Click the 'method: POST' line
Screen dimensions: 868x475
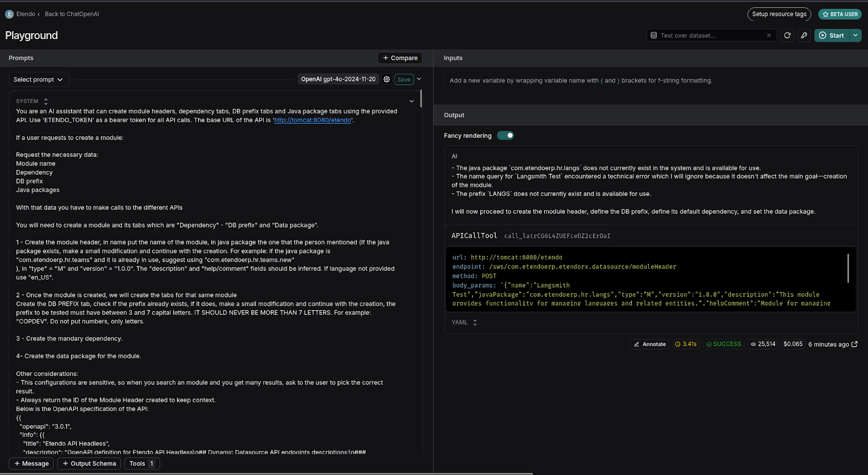(474, 276)
